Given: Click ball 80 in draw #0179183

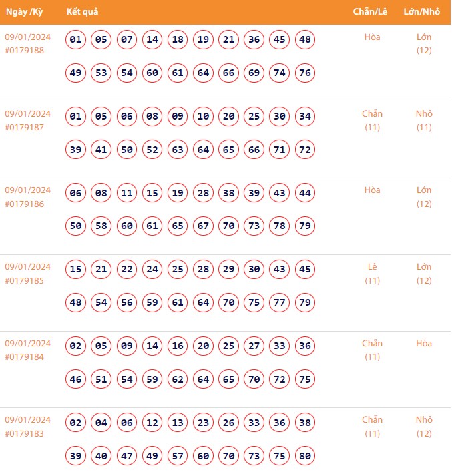Looking at the screenshot, I should point(305,456).
